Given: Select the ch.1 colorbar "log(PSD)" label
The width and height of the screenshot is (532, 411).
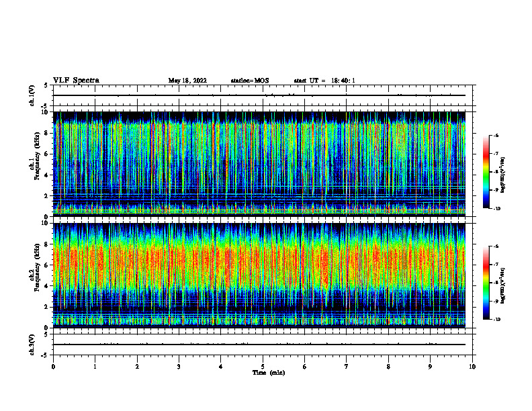Looking at the screenshot, I should [x=502, y=175].
